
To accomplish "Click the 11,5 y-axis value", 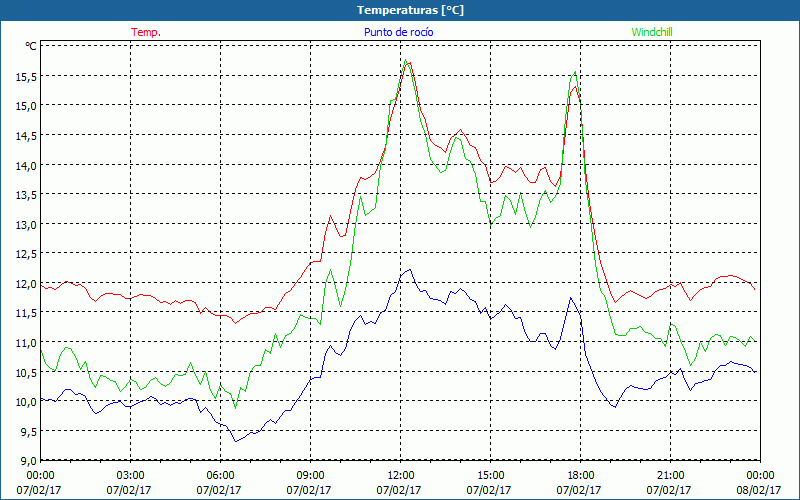I will coord(27,313).
